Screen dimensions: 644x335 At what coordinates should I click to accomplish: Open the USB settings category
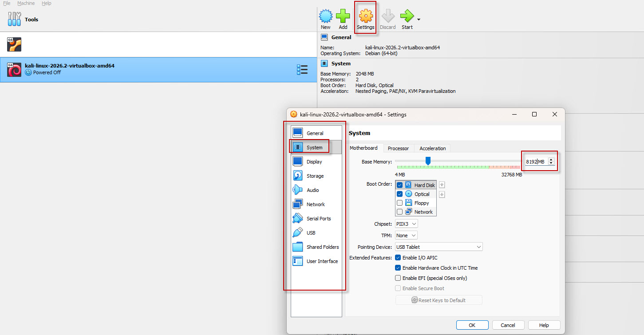(316, 233)
